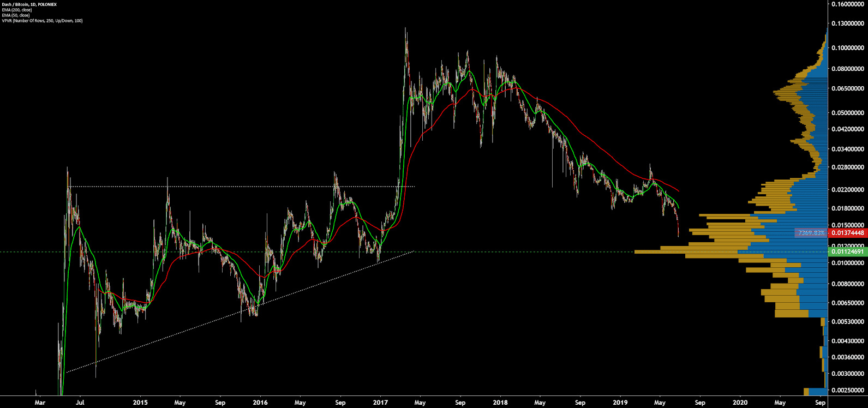Click the 7369.83% percentage label
The image size is (868, 408).
pos(811,233)
